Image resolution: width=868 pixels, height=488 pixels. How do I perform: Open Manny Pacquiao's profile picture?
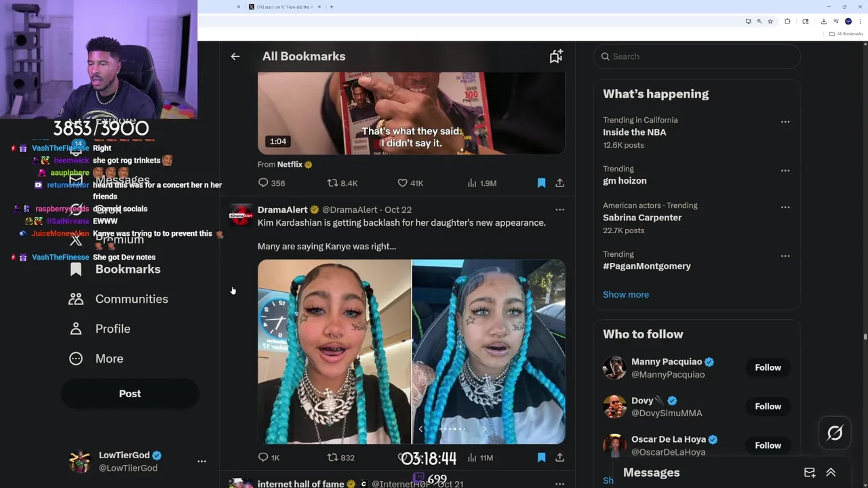(614, 368)
